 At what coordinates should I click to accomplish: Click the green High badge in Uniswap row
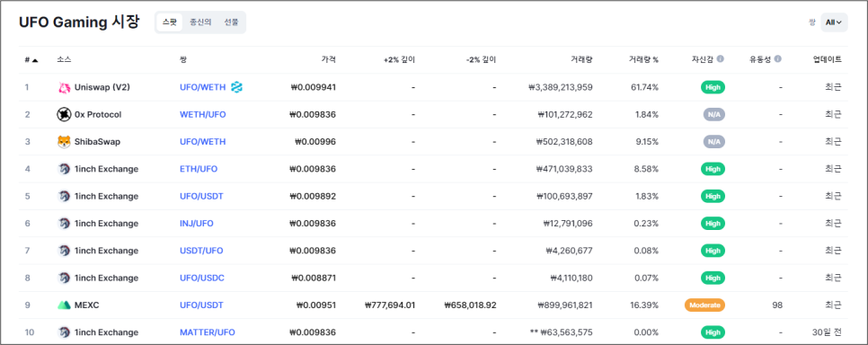[713, 87]
